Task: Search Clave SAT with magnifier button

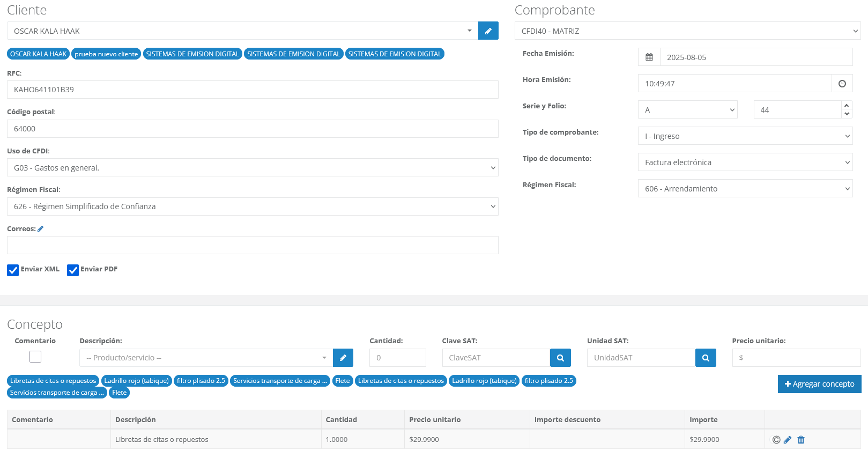Action: (x=560, y=358)
